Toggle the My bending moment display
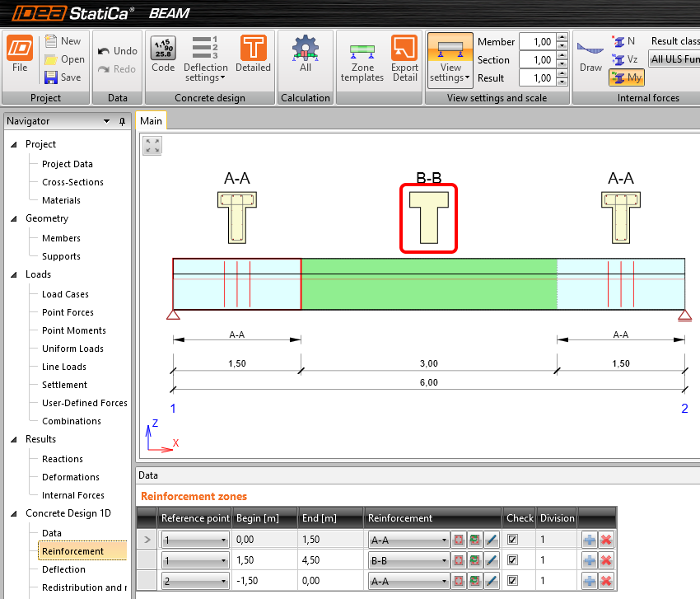The image size is (700, 599). (627, 77)
